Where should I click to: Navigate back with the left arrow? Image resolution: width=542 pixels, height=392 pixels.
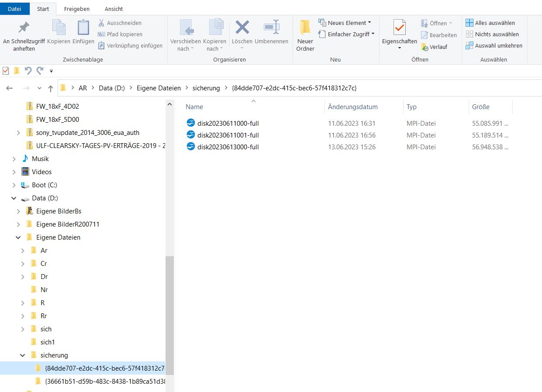point(10,88)
